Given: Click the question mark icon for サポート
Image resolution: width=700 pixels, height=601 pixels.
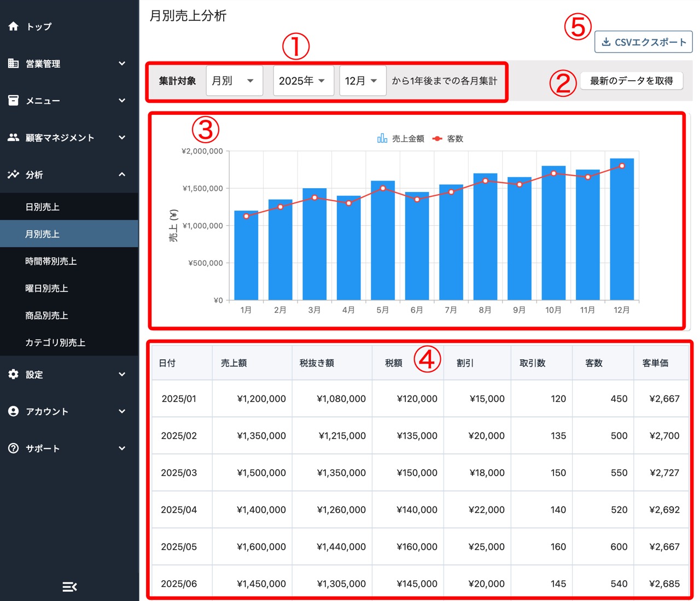Looking at the screenshot, I should (14, 448).
